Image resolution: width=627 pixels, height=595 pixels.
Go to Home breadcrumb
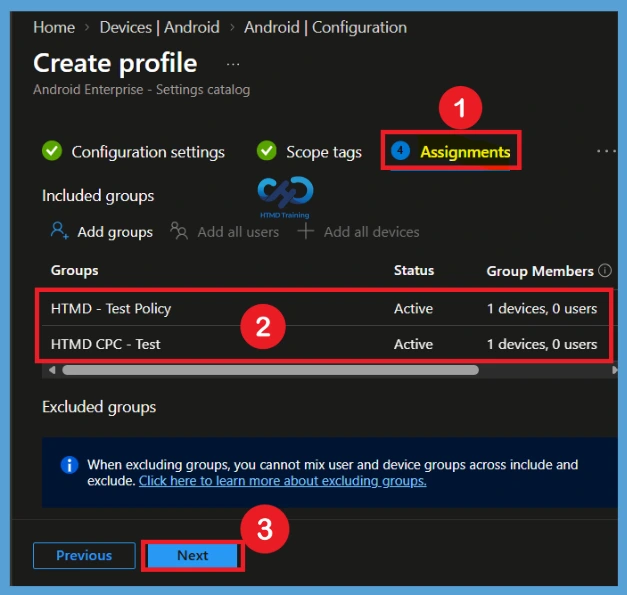54,28
